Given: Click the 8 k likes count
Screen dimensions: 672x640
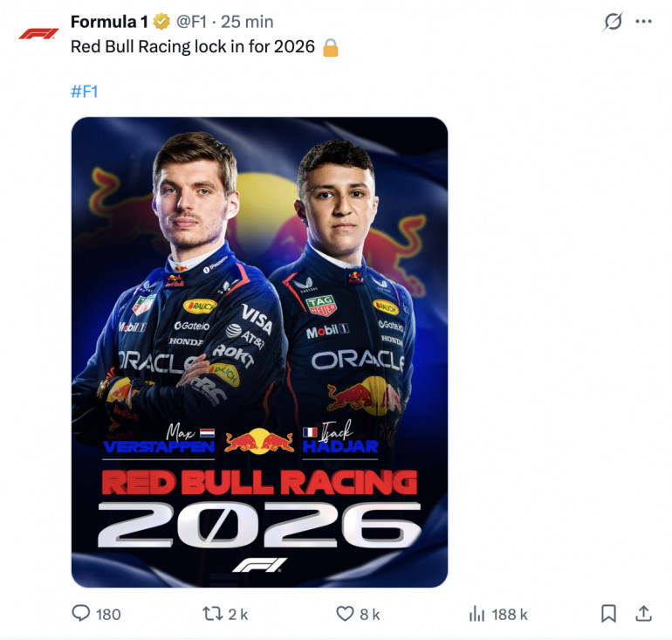Looking at the screenshot, I should pos(370,615).
